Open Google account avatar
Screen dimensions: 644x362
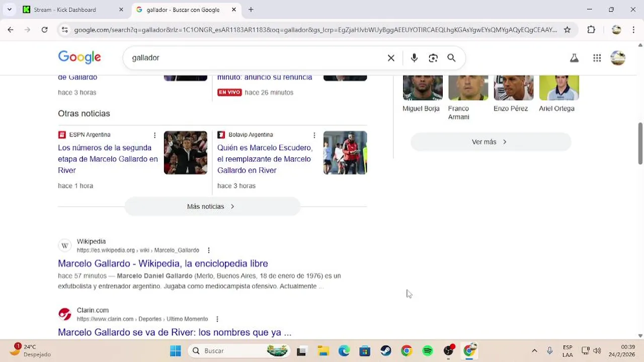[x=618, y=58]
